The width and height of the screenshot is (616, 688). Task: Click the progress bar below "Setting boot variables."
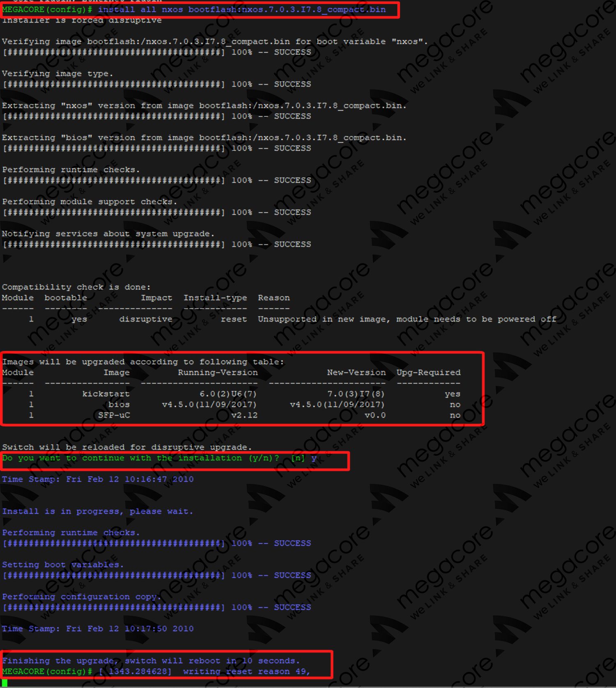(114, 576)
